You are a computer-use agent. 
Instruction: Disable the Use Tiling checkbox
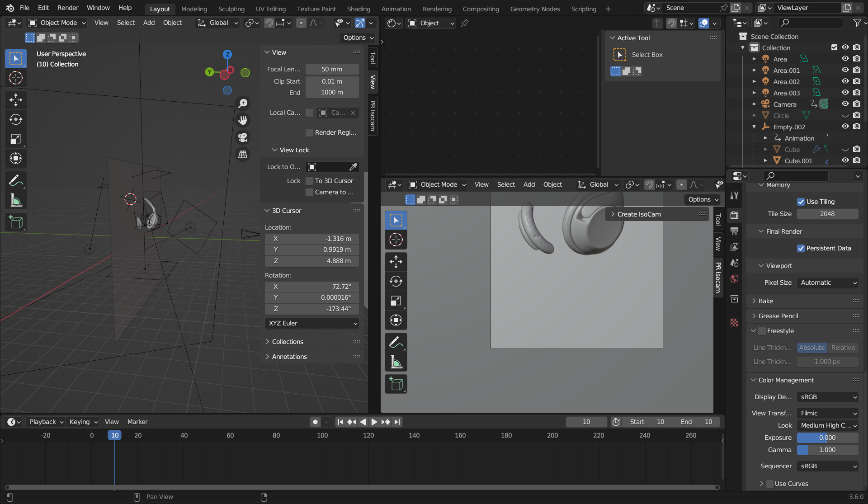coord(801,202)
